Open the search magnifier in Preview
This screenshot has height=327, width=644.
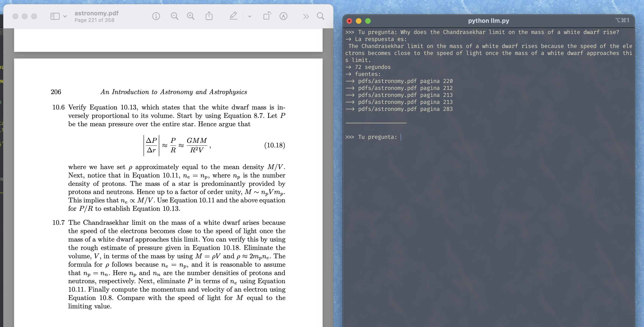click(x=320, y=16)
